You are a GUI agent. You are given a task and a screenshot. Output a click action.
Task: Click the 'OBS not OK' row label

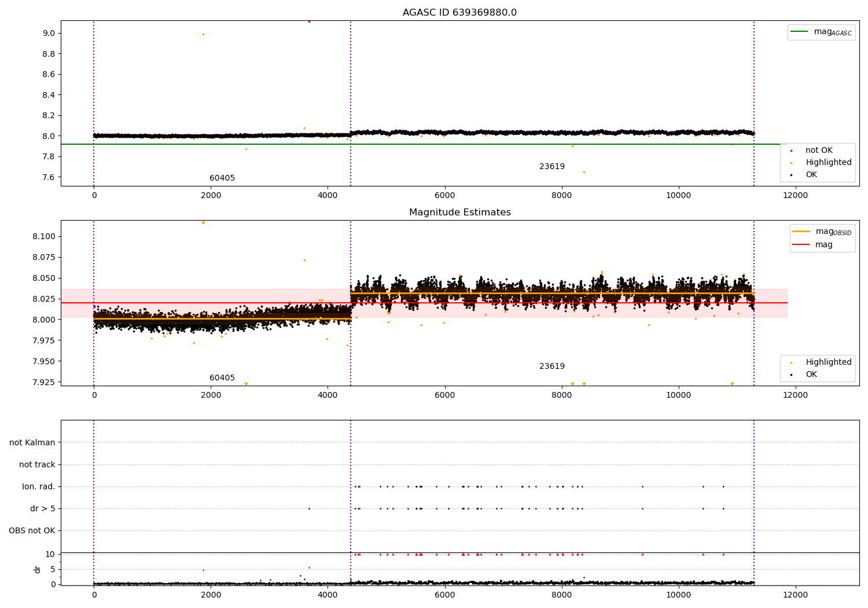point(32,531)
